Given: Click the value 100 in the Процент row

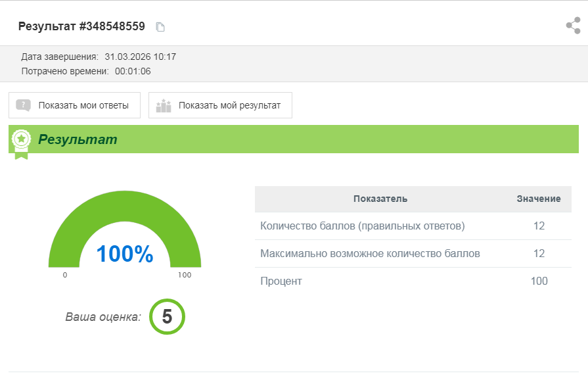Looking at the screenshot, I should tap(539, 281).
